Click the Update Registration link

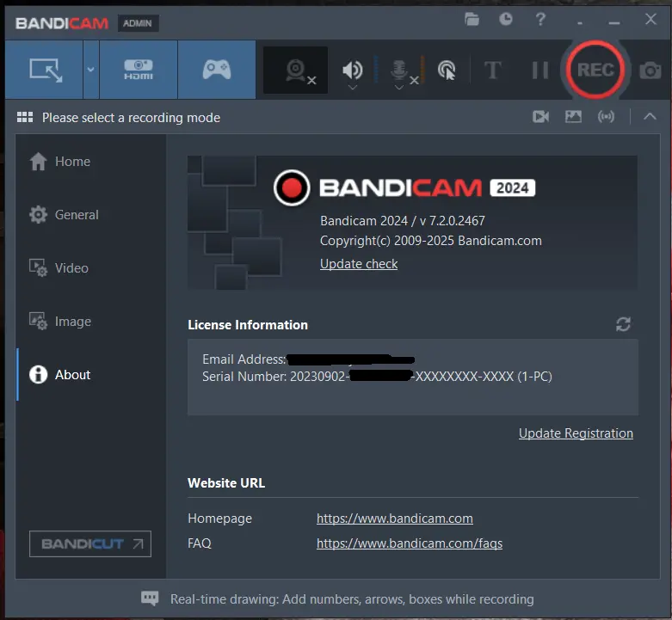coord(576,433)
